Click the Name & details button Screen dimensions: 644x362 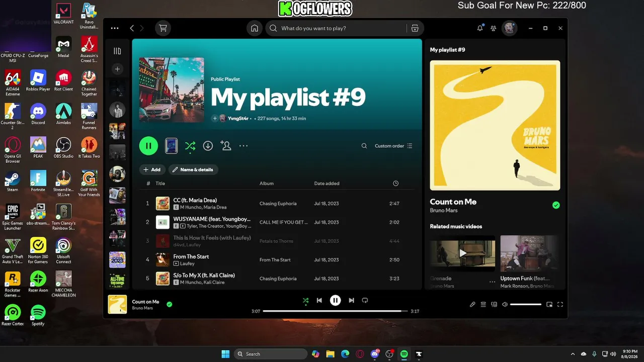193,169
